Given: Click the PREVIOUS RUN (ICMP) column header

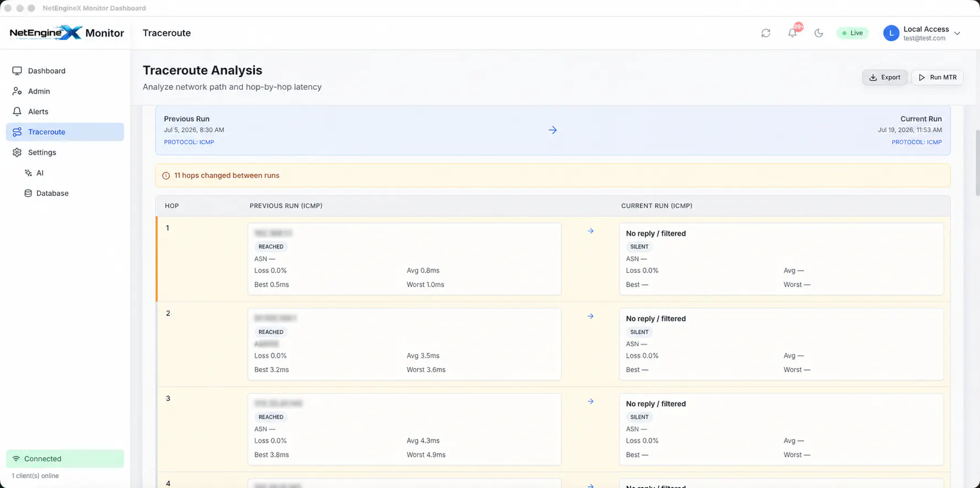Looking at the screenshot, I should tap(286, 206).
